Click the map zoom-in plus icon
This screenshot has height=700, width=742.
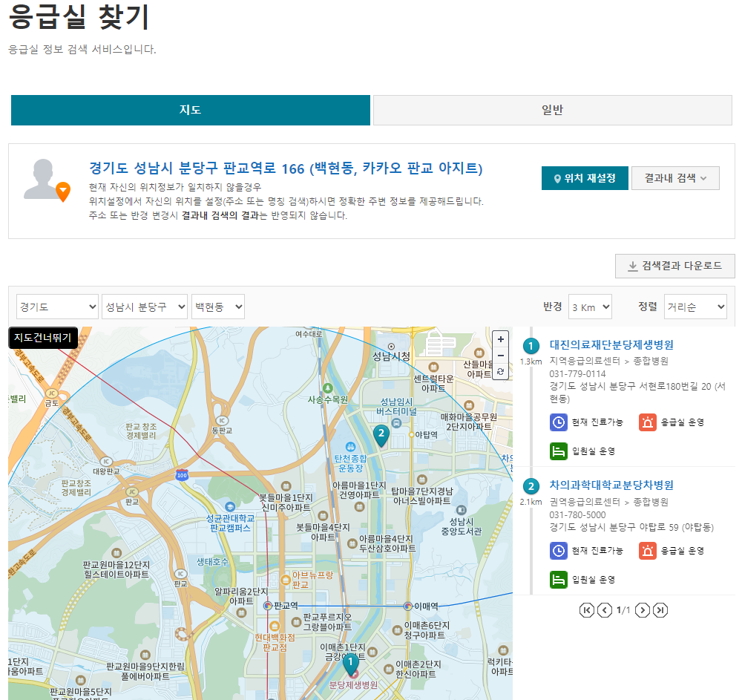[x=500, y=339]
